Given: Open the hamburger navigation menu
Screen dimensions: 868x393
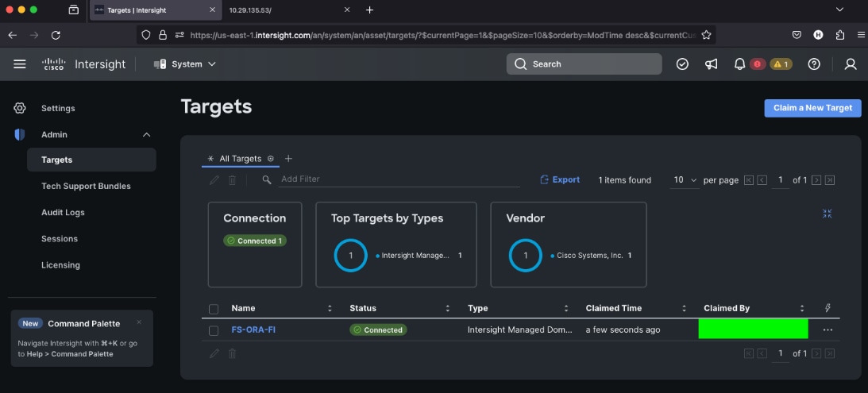Looking at the screenshot, I should tap(20, 64).
